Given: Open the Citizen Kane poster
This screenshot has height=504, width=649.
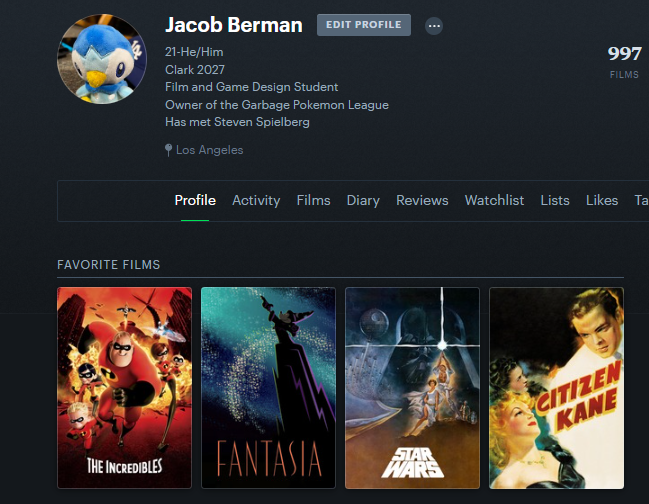Looking at the screenshot, I should 556,388.
